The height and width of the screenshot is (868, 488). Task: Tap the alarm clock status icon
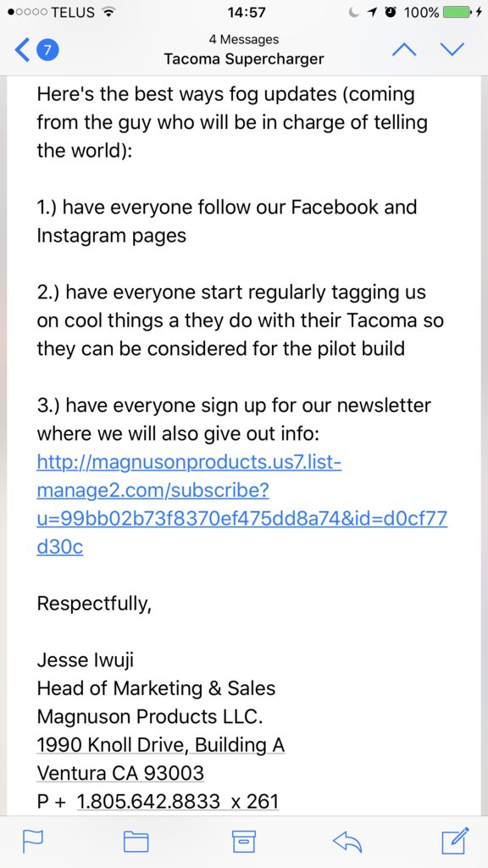tap(391, 12)
